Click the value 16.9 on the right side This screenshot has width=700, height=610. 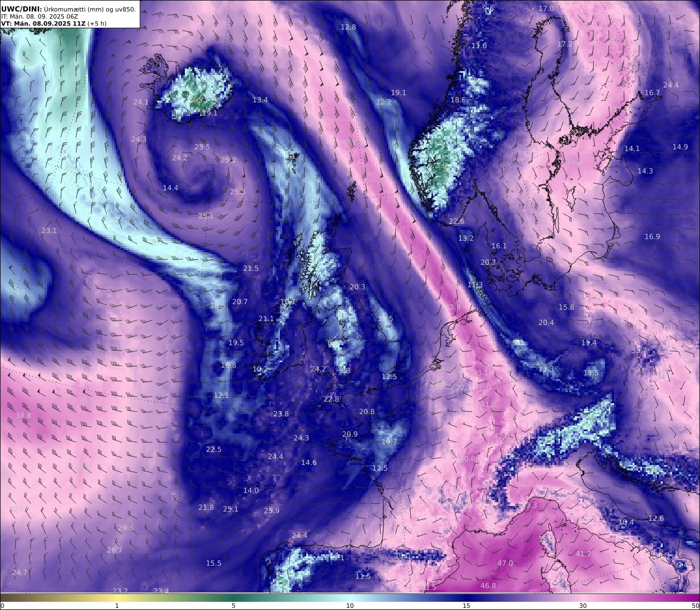point(652,236)
